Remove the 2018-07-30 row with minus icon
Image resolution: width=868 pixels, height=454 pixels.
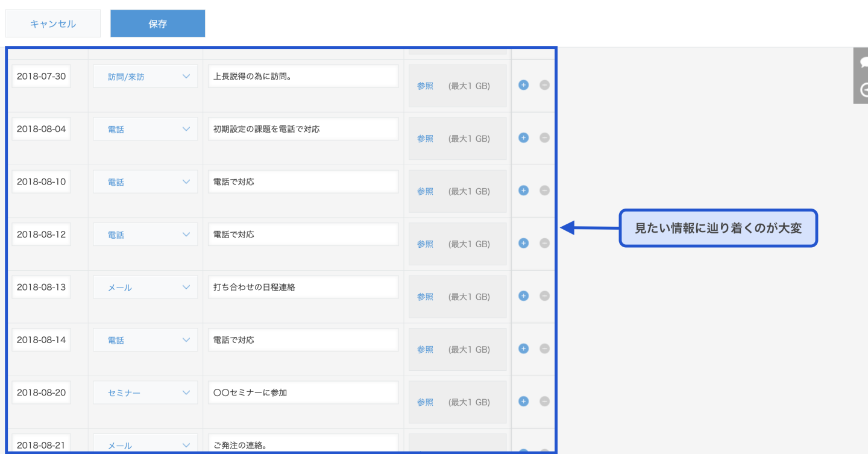(x=544, y=85)
